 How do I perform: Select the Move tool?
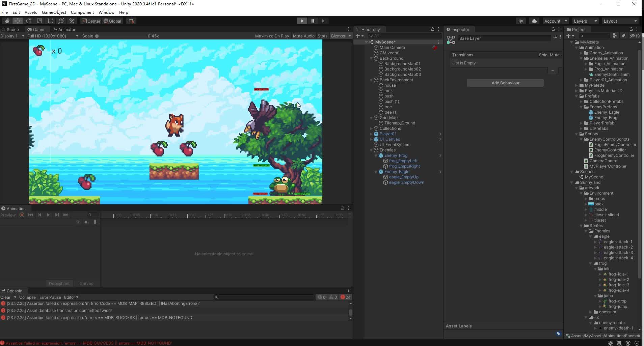pyautogui.click(x=18, y=21)
